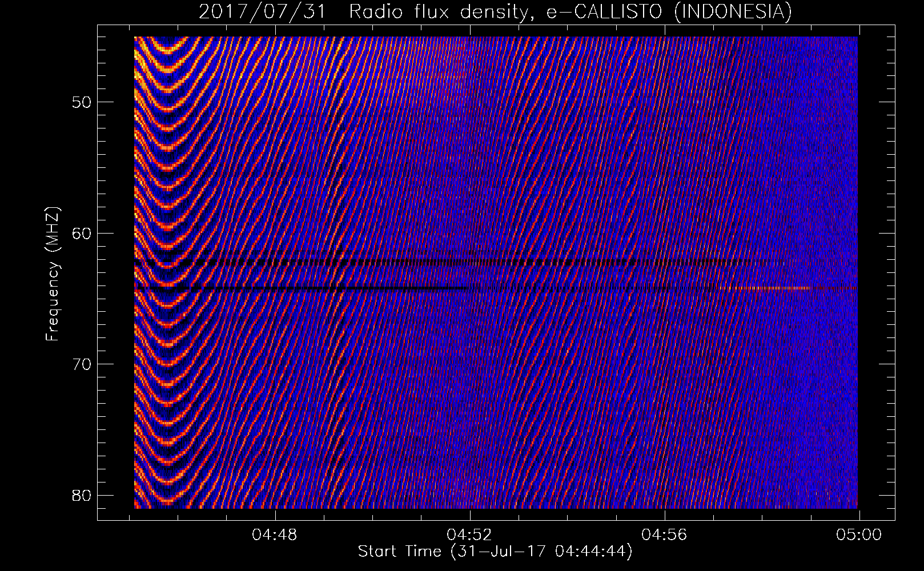Click the 'Start Time (31-Jul-17 04:44:44)' axis label
This screenshot has height=571, width=924.
pos(495,552)
